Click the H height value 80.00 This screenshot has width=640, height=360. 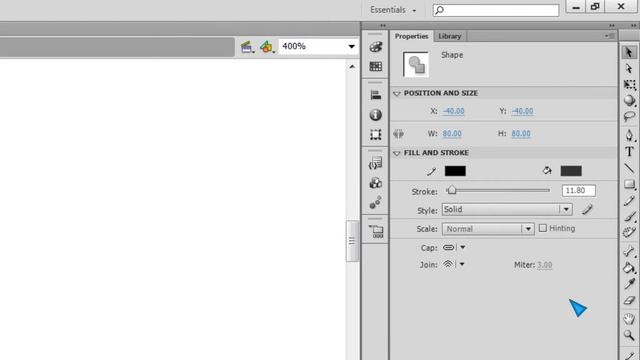pos(521,133)
